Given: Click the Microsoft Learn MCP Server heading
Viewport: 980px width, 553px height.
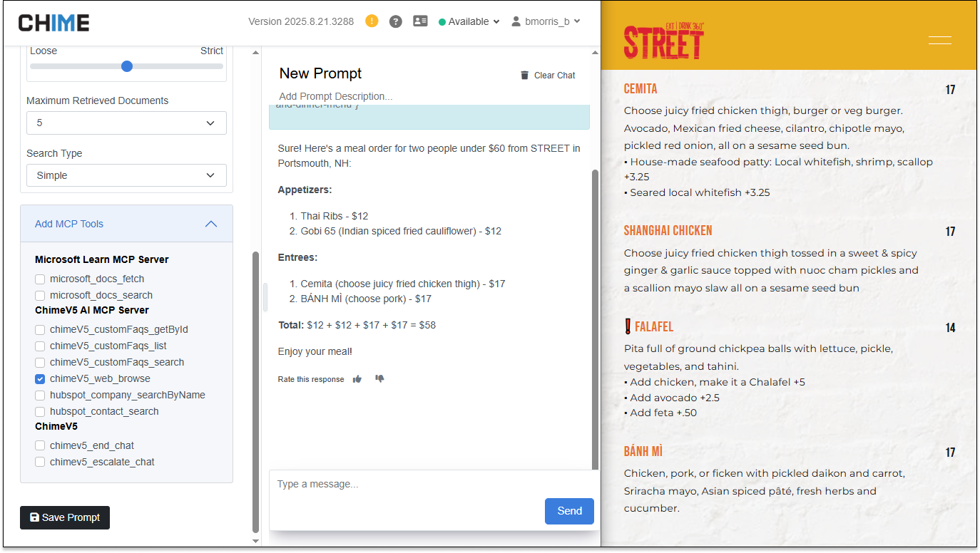Looking at the screenshot, I should coord(102,259).
